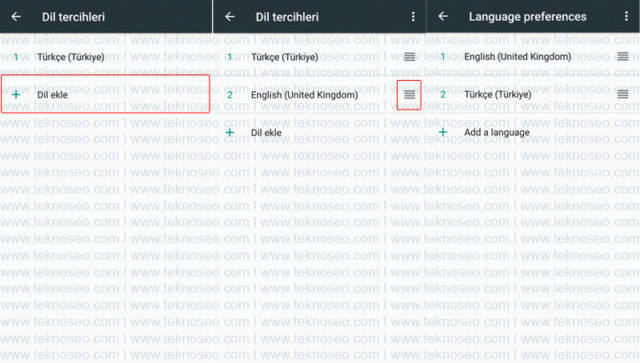Viewport: 640px width, 363px height.
Task: Click plus icon of Dil ekle below English entry
Action: click(230, 132)
